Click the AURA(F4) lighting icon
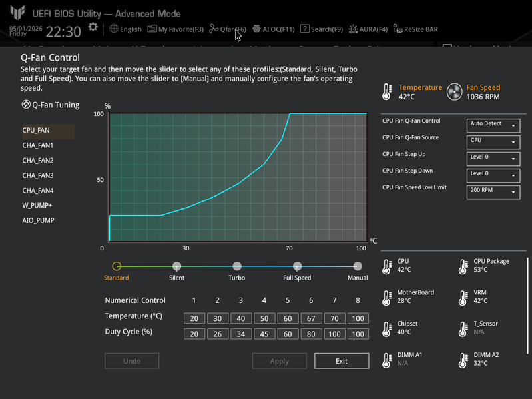 pos(353,29)
